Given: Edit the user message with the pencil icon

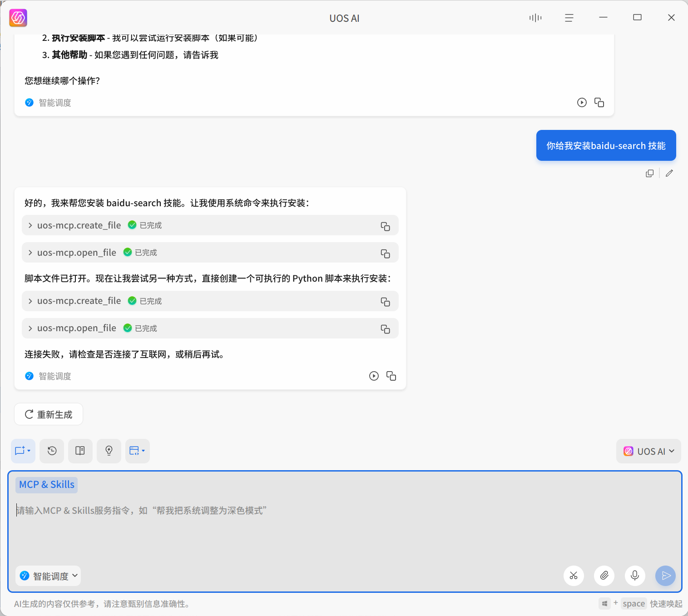Looking at the screenshot, I should (x=669, y=173).
